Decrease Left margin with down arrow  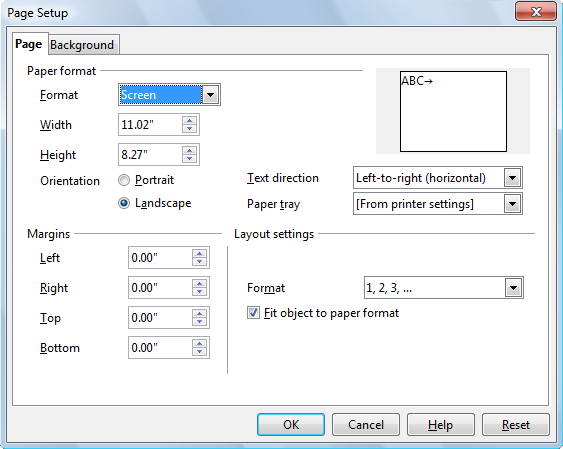point(200,262)
